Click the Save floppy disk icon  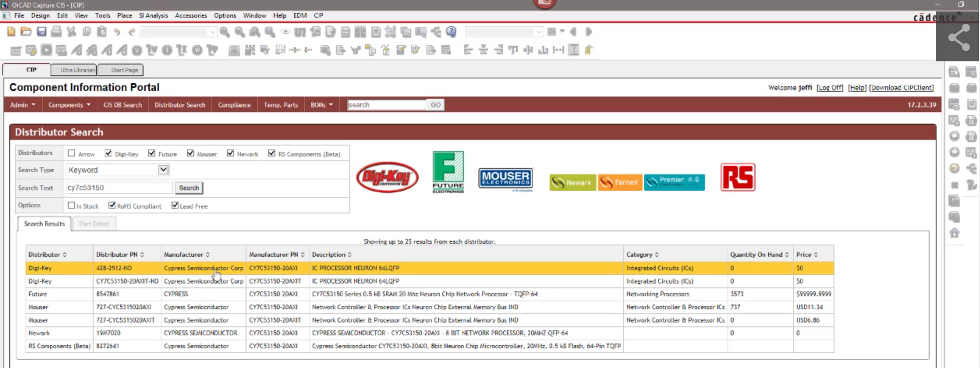pyautogui.click(x=42, y=32)
